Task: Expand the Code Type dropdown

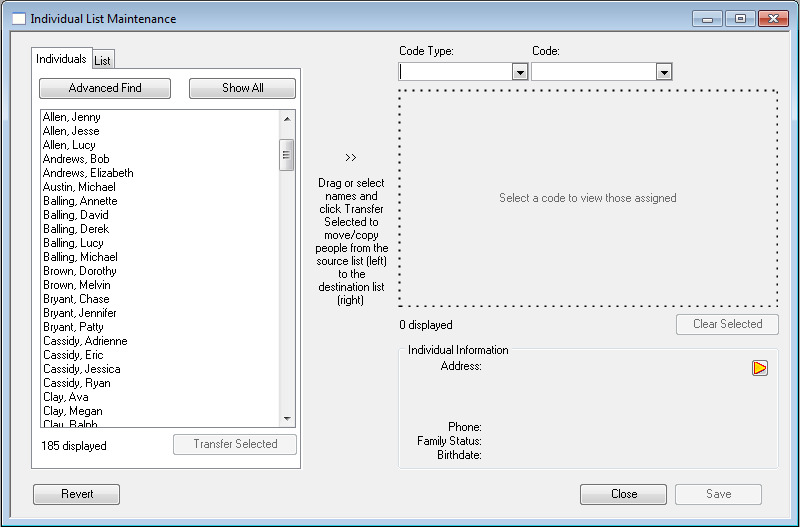Action: (x=520, y=72)
